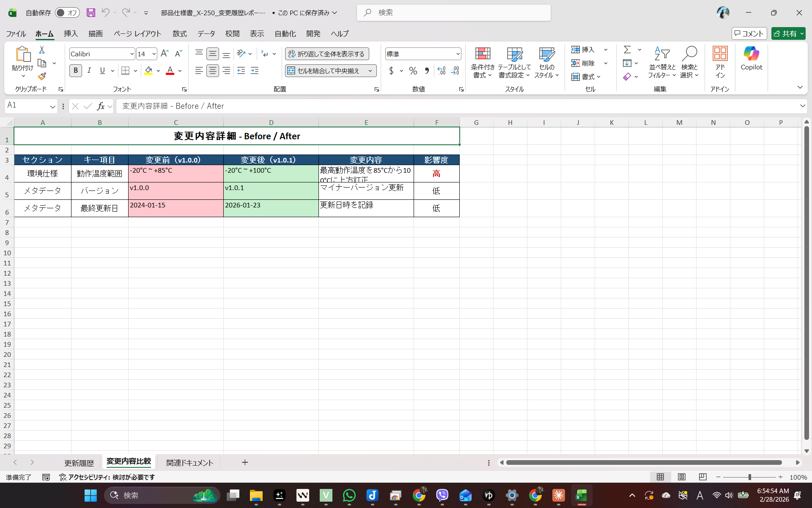Click the Increase Indent icon
The width and height of the screenshot is (812, 508).
[255, 71]
